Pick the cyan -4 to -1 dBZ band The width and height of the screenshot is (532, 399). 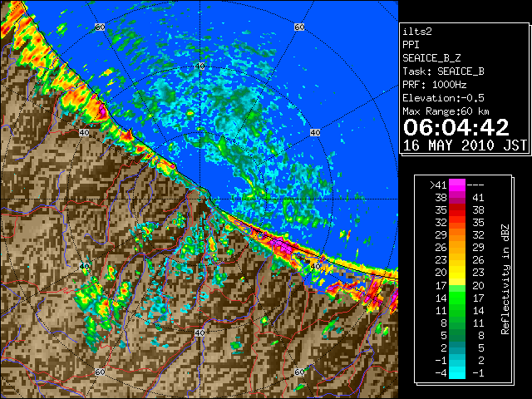(457, 373)
